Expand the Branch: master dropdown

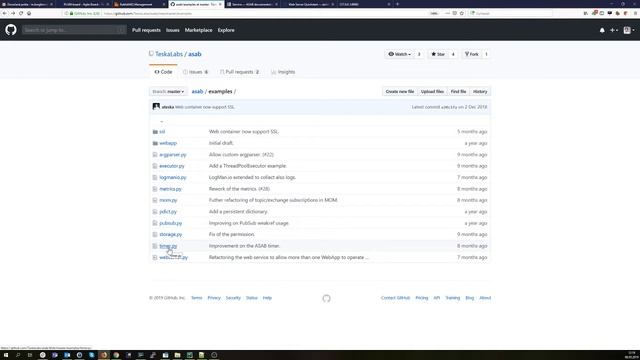coord(168,91)
